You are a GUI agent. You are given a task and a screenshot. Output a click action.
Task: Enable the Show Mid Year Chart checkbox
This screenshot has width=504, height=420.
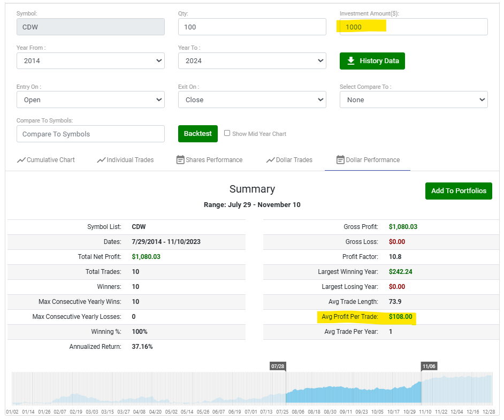227,133
